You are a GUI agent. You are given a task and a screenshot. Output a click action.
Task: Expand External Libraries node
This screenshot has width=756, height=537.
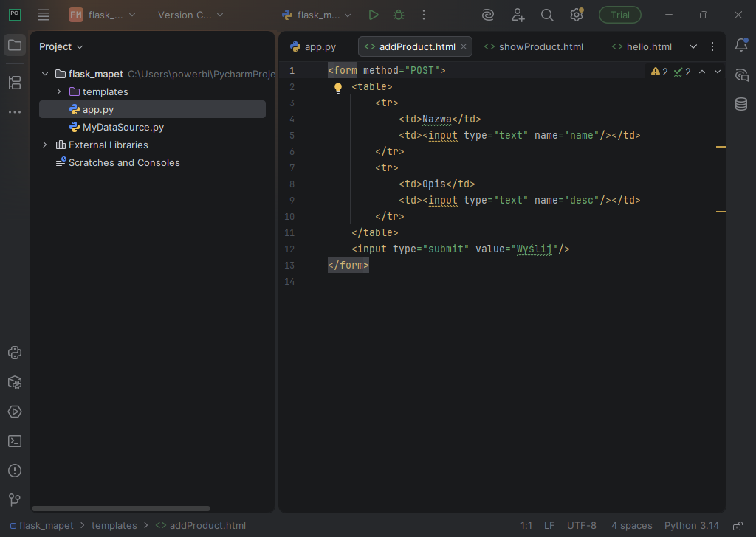pyautogui.click(x=45, y=145)
